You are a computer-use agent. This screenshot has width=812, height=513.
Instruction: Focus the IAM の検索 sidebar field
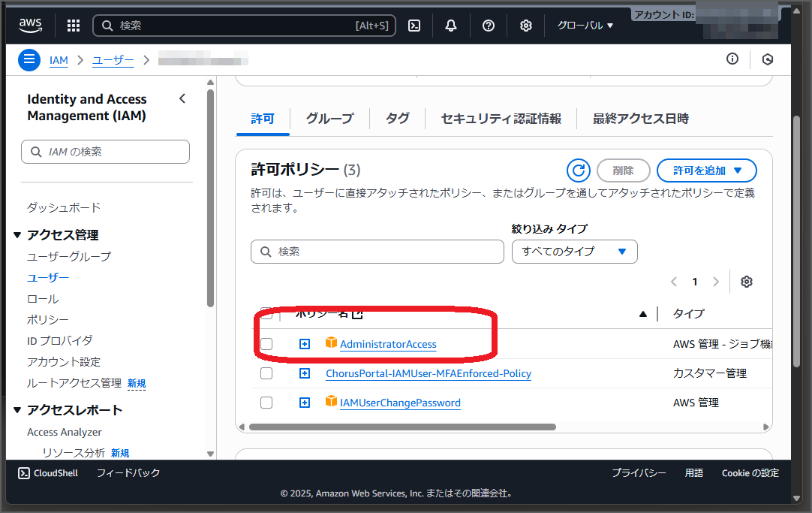[105, 152]
